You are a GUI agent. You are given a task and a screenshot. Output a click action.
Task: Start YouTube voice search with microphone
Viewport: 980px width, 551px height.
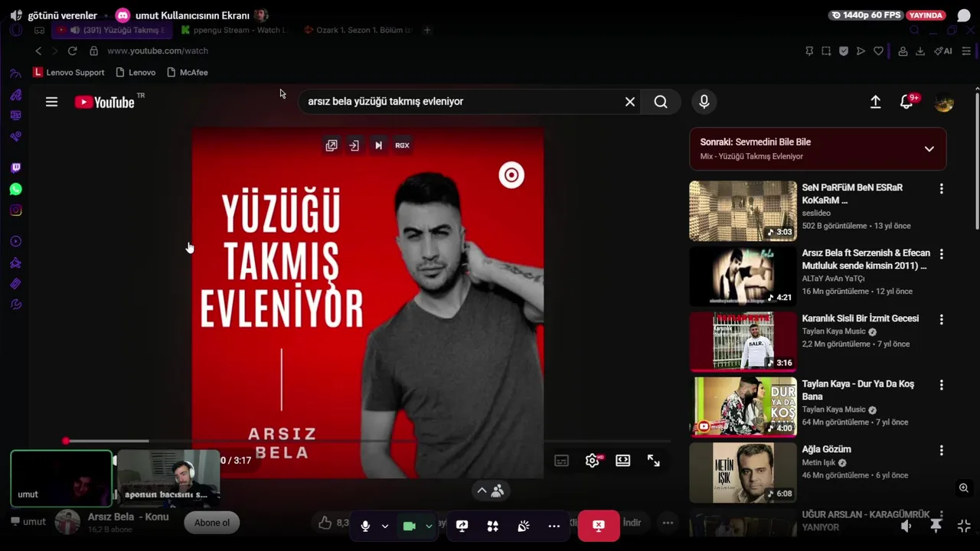click(704, 102)
